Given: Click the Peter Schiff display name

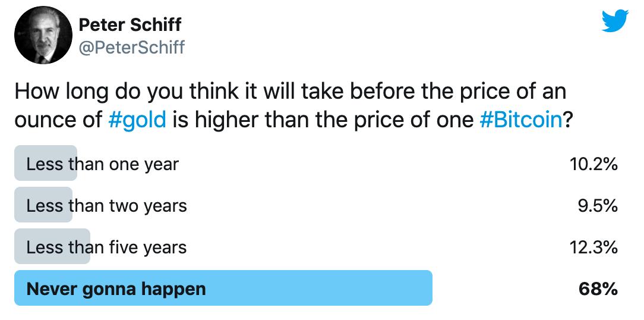Looking at the screenshot, I should pos(130,25).
